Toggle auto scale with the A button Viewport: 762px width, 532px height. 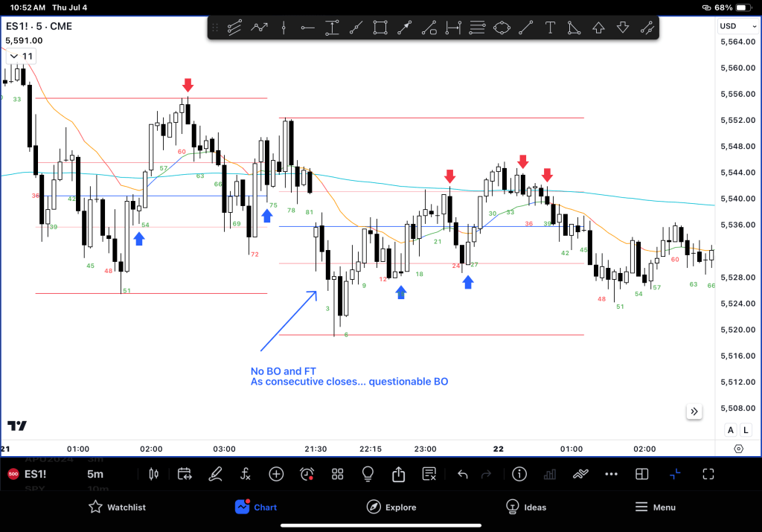731,430
